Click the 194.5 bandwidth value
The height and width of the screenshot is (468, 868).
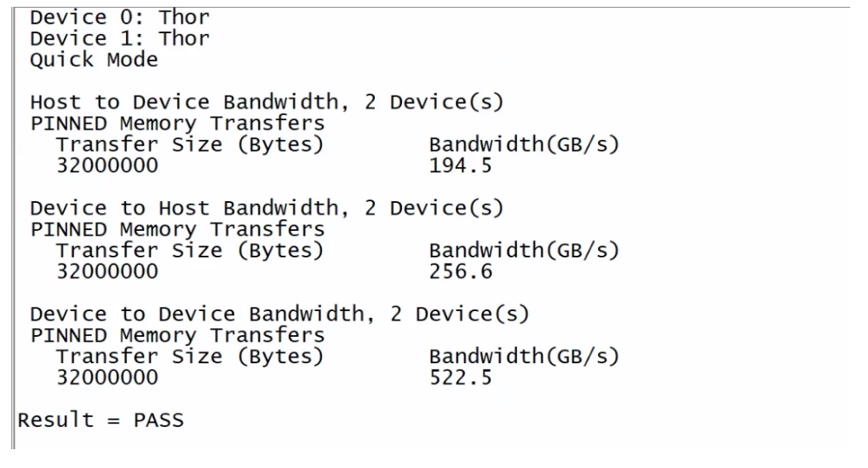461,165
